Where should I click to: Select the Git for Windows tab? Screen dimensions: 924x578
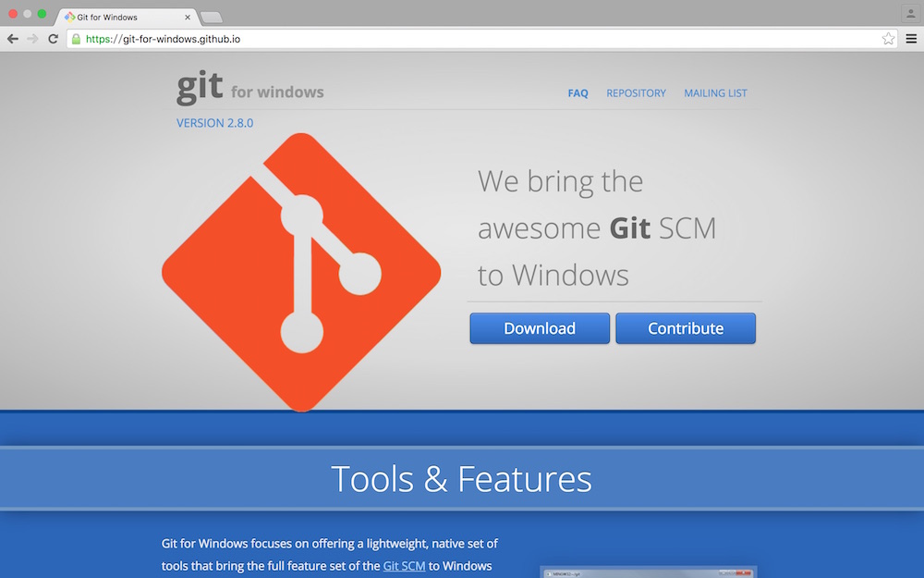click(x=127, y=17)
